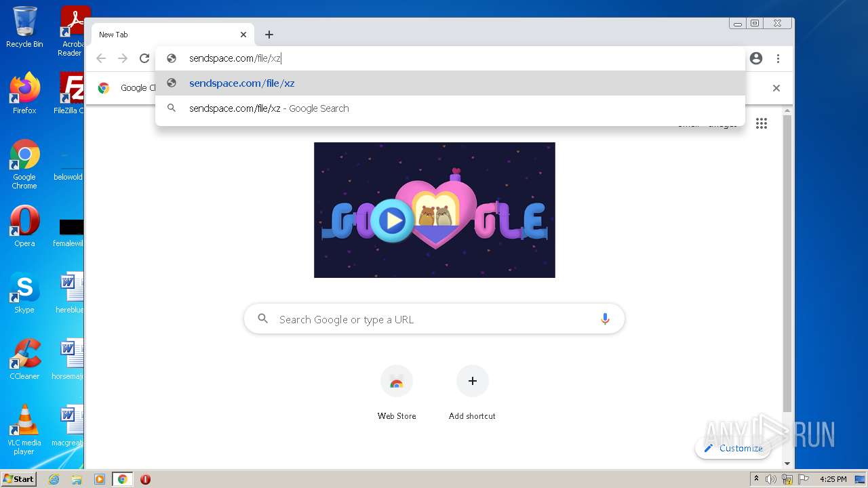Click the Opera taskbar icon
Viewport: 868px width, 488px height.
145,479
